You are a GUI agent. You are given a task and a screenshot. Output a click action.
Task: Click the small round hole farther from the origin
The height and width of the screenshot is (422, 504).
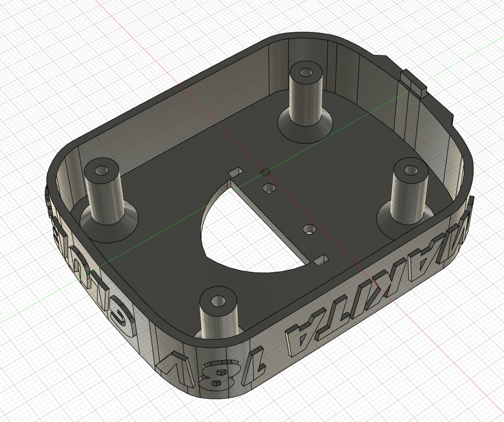tap(309, 229)
